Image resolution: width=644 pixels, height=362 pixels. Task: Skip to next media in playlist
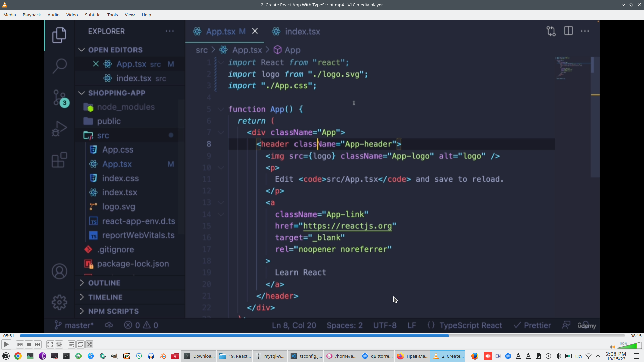(38, 344)
